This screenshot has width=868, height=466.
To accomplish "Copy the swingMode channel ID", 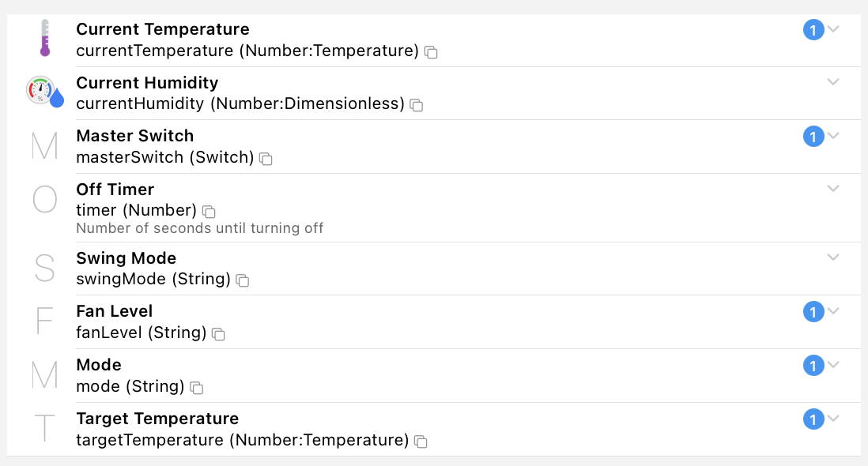I will (243, 280).
